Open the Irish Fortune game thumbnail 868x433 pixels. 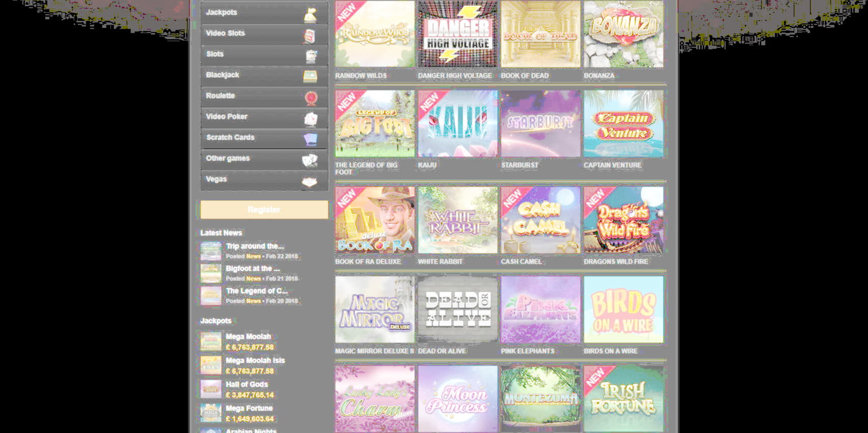tap(623, 399)
